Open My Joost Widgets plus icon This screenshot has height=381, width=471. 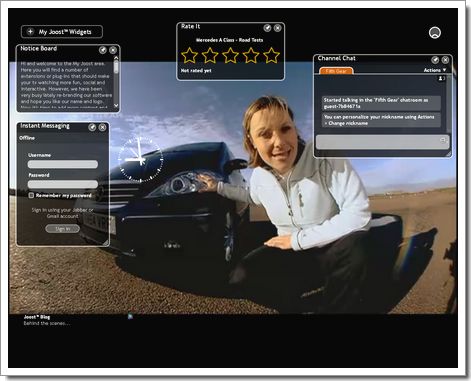pos(30,32)
